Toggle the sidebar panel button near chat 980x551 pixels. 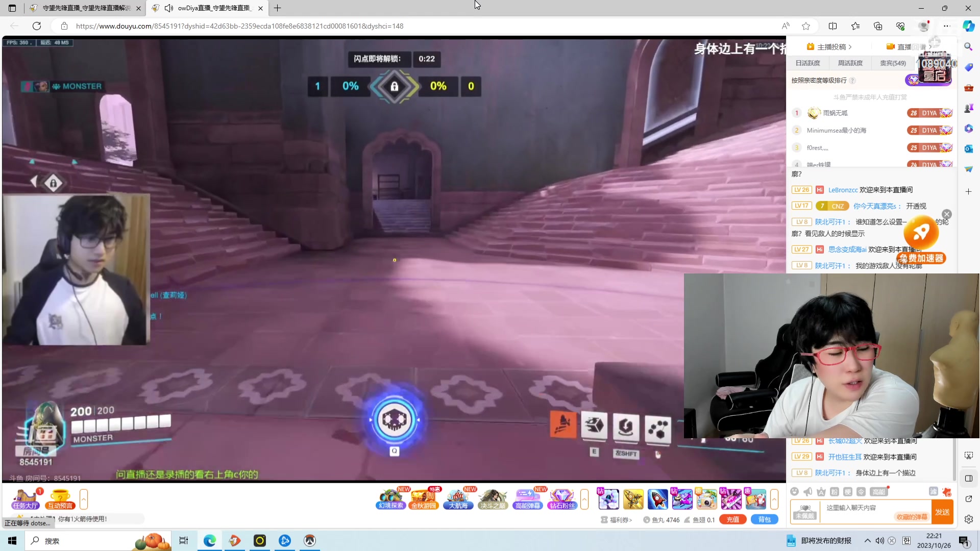[x=968, y=478]
